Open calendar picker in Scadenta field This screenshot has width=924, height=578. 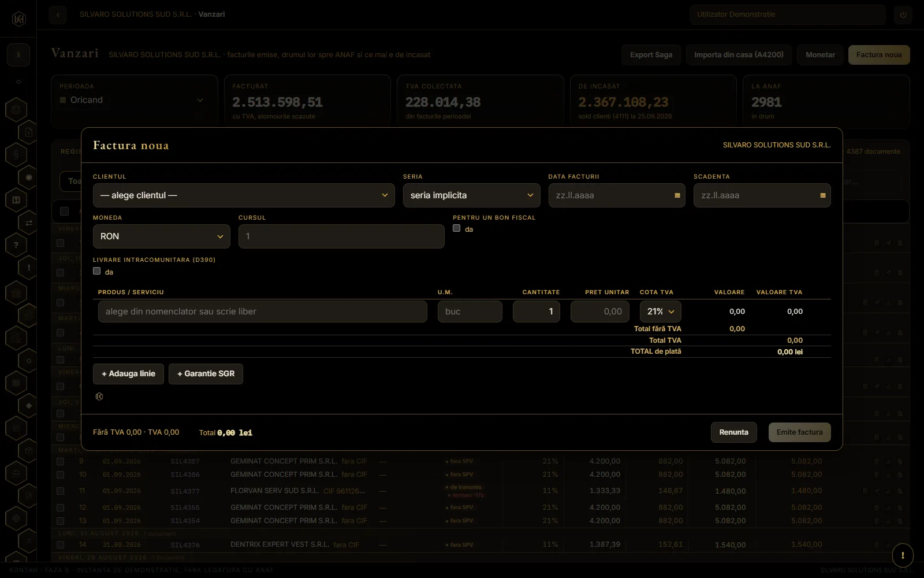coord(823,195)
